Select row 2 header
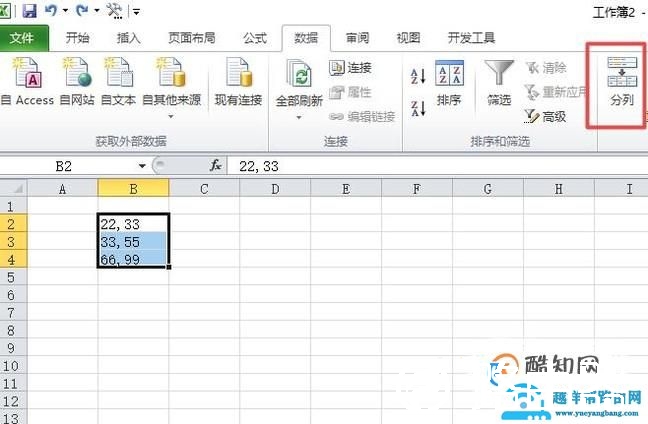The width and height of the screenshot is (648, 424). coord(13,224)
